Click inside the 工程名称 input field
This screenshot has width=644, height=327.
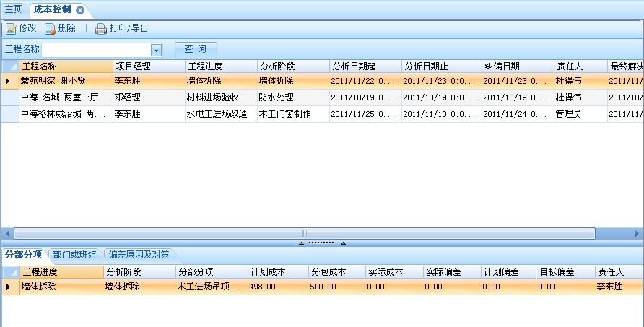[x=96, y=50]
